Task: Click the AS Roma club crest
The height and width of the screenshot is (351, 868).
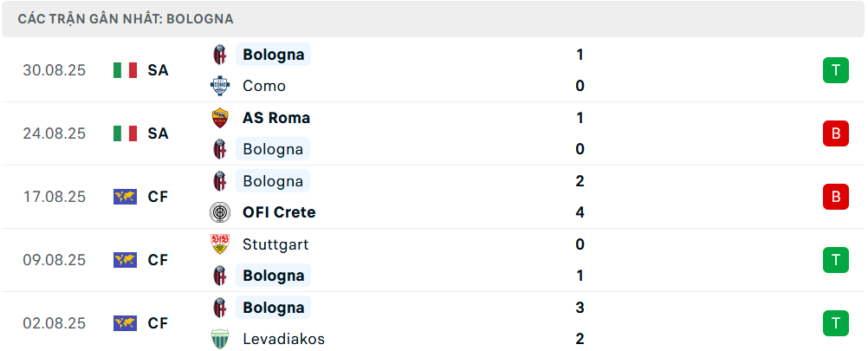Action: 220,118
